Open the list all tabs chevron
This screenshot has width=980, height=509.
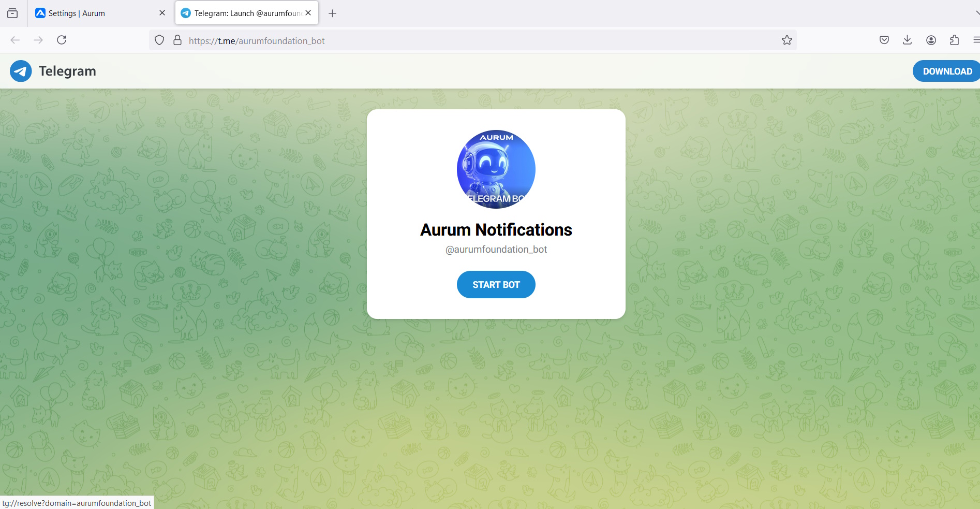pos(977,13)
